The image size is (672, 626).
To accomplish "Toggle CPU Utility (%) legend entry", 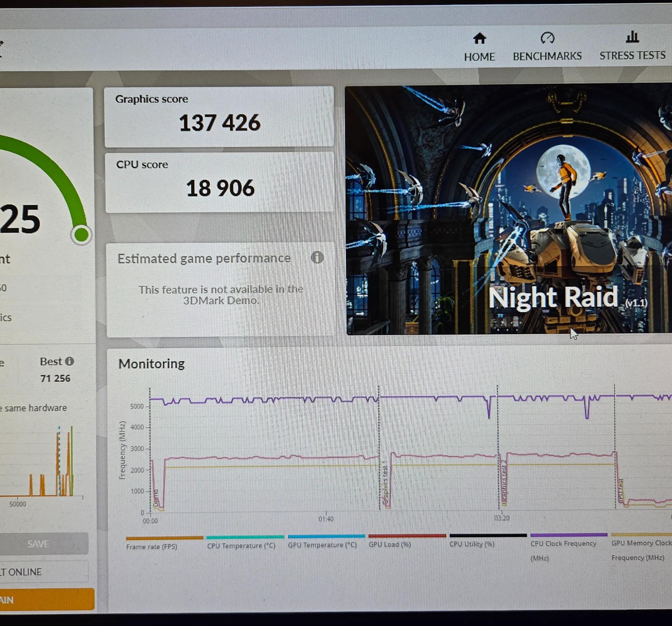I will pyautogui.click(x=488, y=540).
